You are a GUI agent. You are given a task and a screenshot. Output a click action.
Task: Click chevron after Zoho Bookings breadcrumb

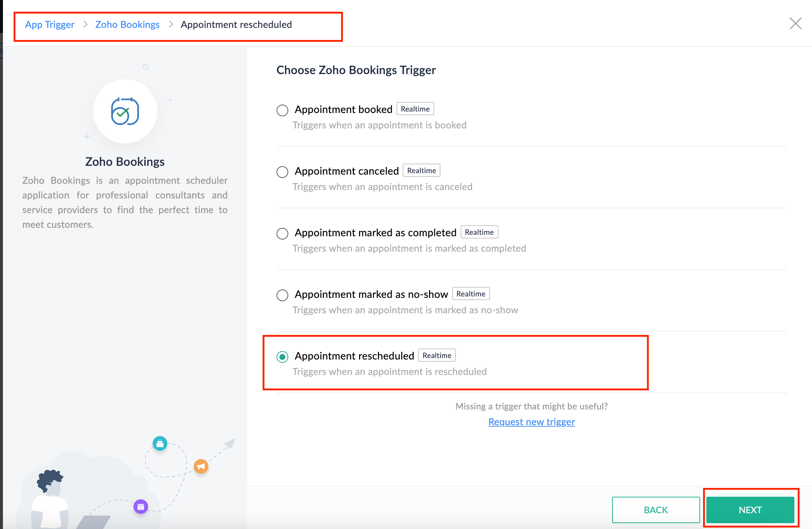tap(171, 25)
